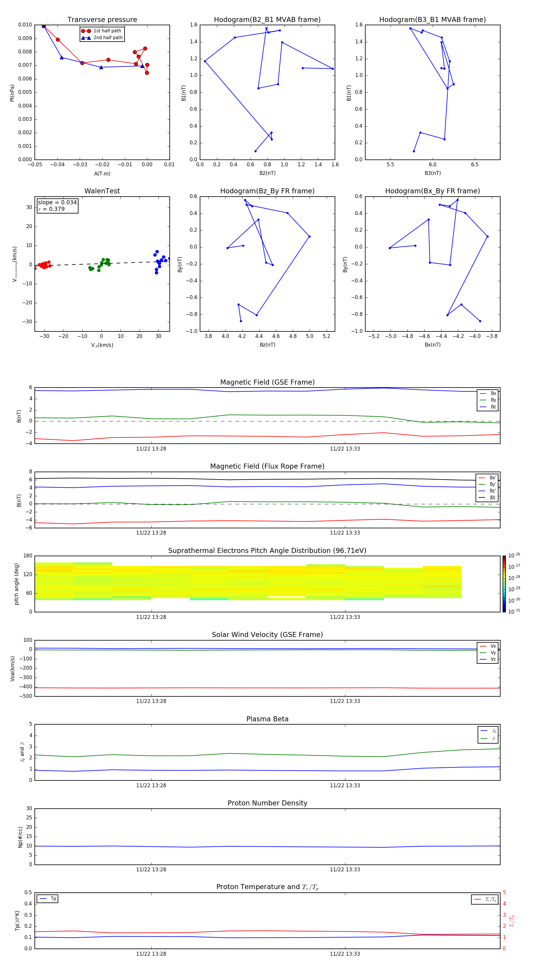Click the 'B2(nT)' x-axis label
Screen dimensions: 535x980
point(267,173)
